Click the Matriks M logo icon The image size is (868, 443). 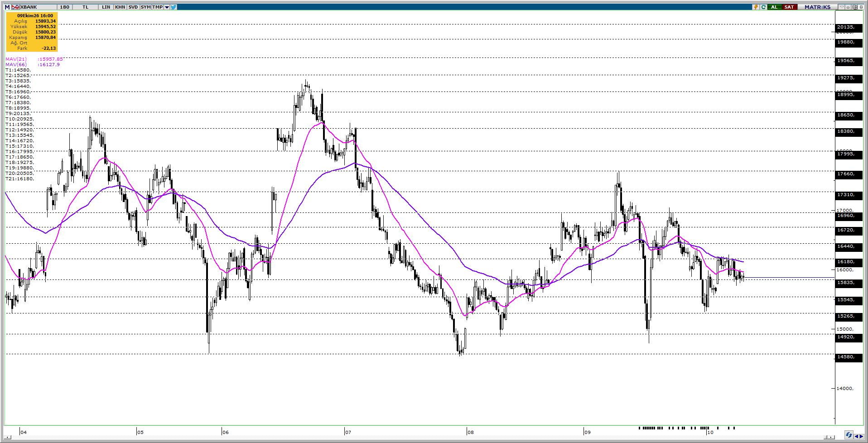7,7
